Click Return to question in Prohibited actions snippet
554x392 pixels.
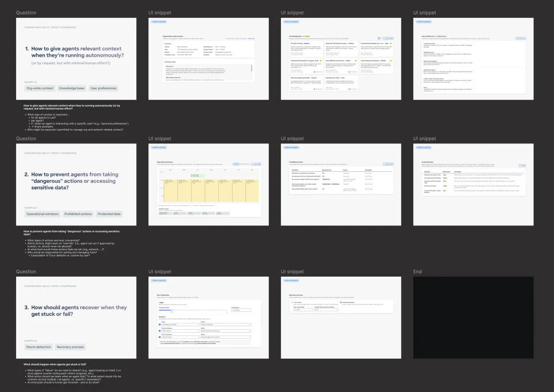(291, 148)
